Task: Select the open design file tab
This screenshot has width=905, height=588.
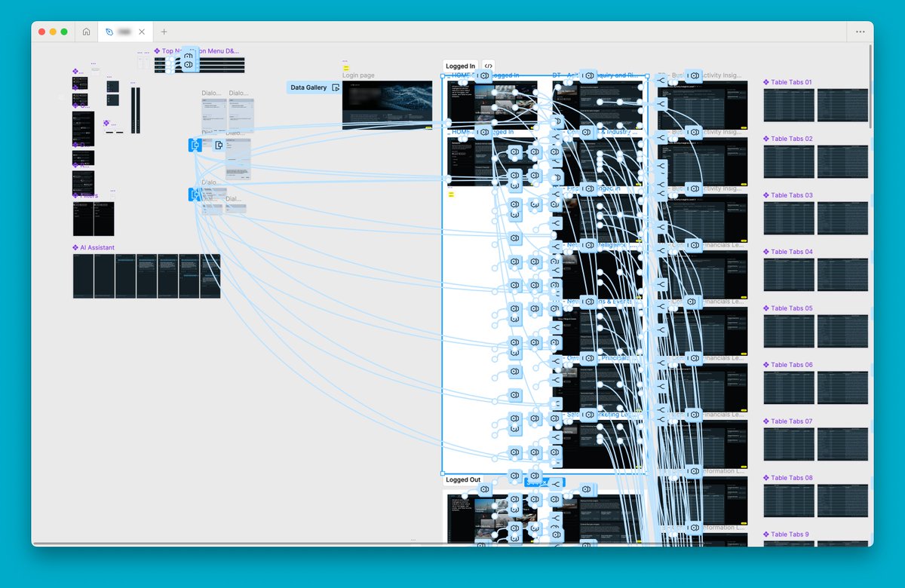Action: [x=125, y=32]
